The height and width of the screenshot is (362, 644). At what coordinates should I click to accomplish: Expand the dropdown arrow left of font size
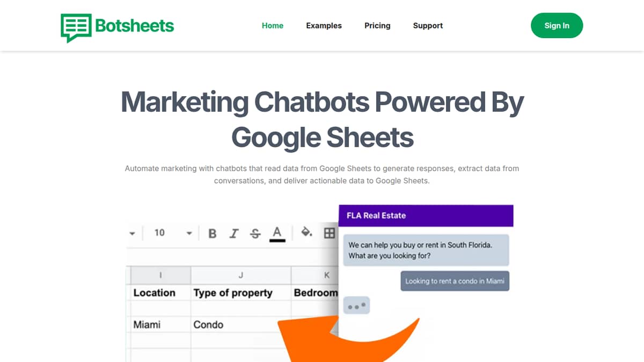(133, 233)
